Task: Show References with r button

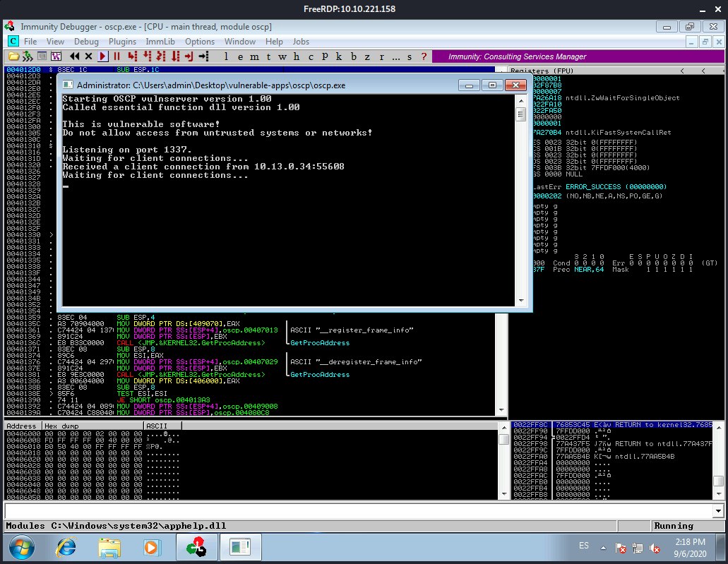Action: [x=381, y=56]
